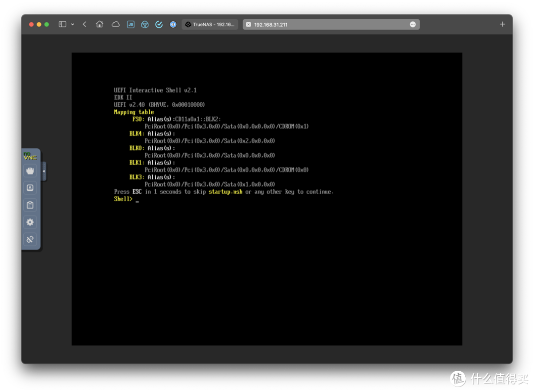Show the noVNC extra keys panel
Viewport: 534px width, 392px height.
30,188
